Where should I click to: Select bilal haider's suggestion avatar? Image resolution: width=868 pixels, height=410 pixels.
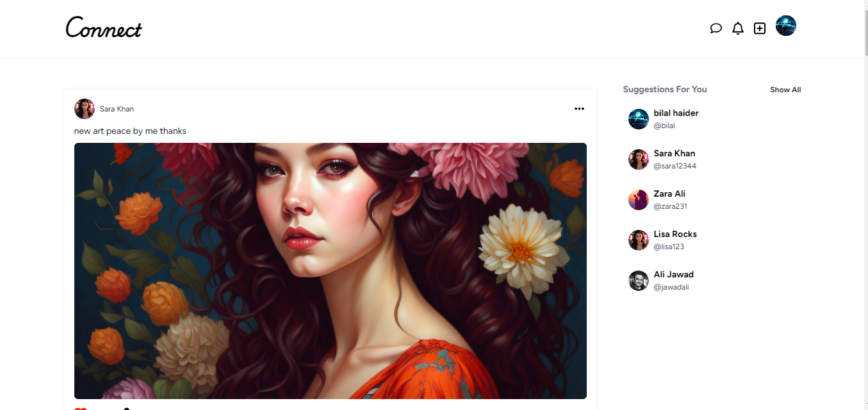639,119
